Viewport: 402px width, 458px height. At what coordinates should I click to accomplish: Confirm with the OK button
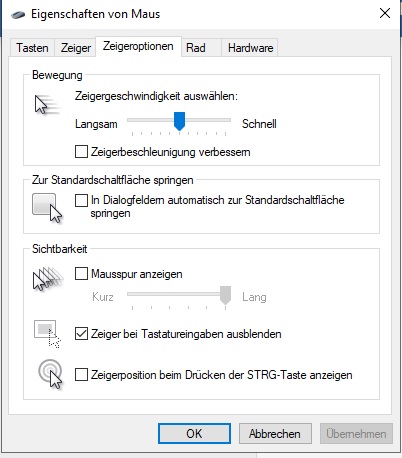pos(194,433)
